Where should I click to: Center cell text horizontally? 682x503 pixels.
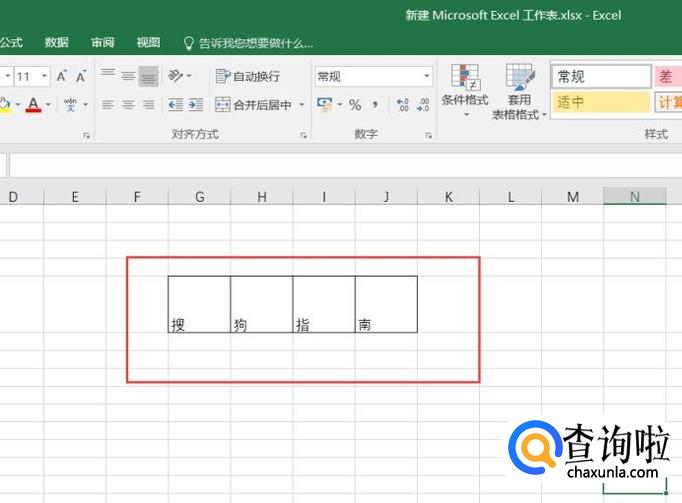(128, 105)
